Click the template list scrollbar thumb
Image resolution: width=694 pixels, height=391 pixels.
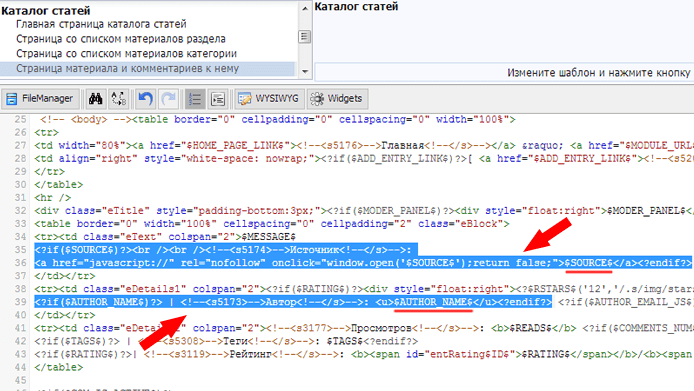(x=305, y=36)
